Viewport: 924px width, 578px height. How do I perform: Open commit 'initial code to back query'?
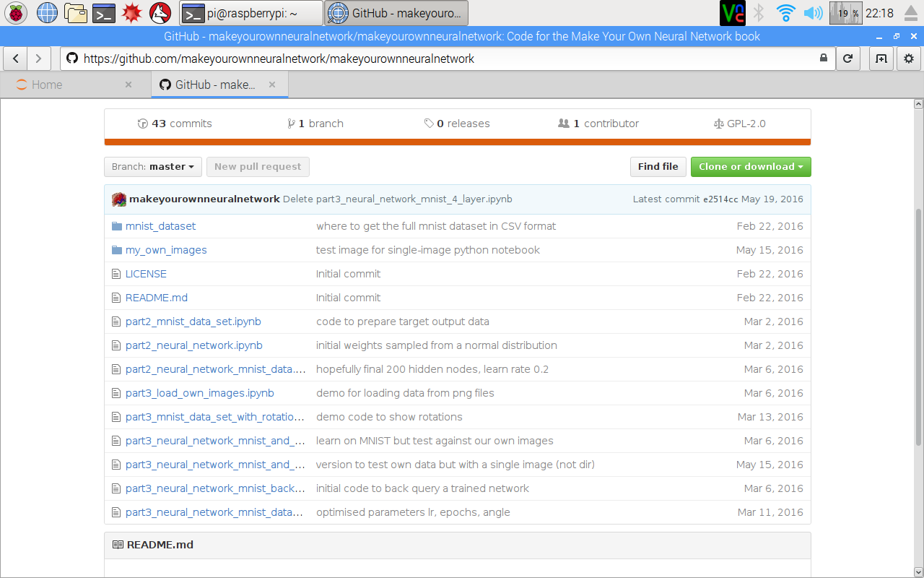click(x=422, y=488)
